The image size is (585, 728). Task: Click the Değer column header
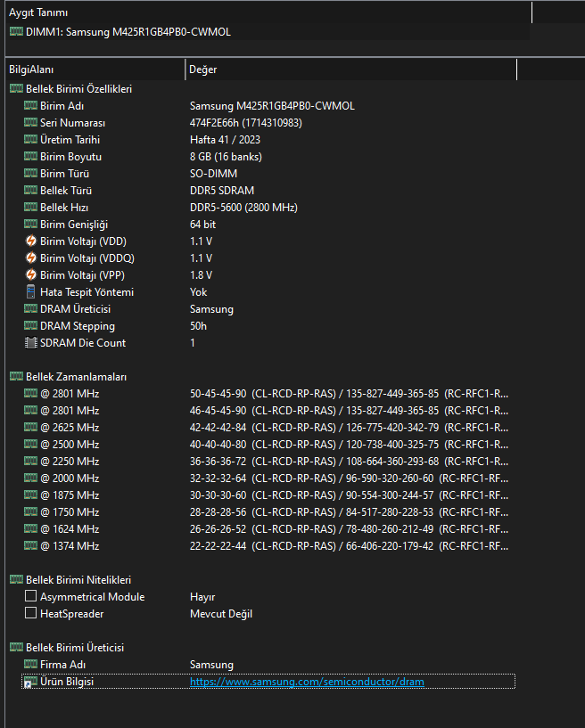click(x=350, y=70)
